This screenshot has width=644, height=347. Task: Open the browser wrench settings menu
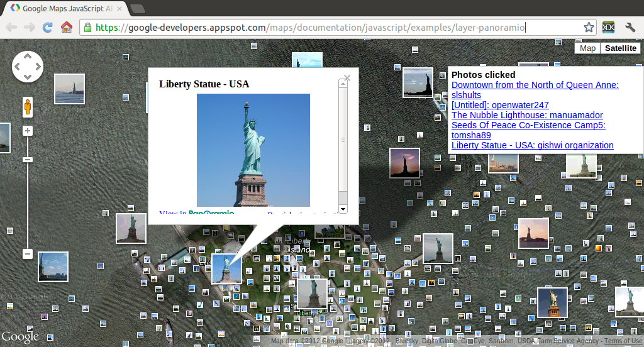[630, 27]
